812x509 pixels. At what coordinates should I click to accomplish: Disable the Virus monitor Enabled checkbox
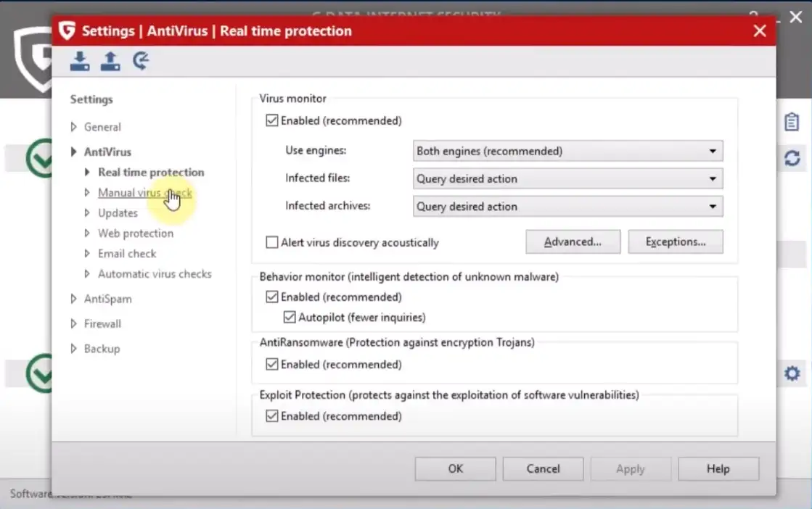click(x=272, y=121)
